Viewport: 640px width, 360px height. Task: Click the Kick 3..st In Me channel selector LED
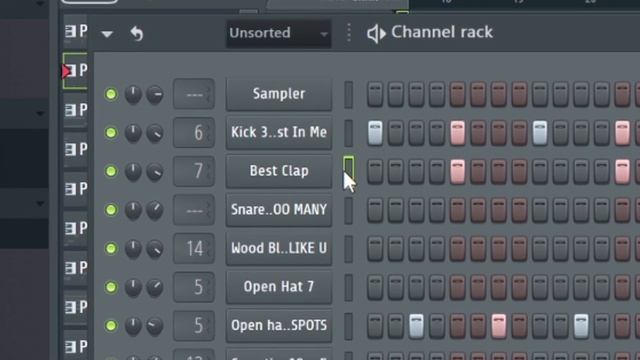point(348,133)
